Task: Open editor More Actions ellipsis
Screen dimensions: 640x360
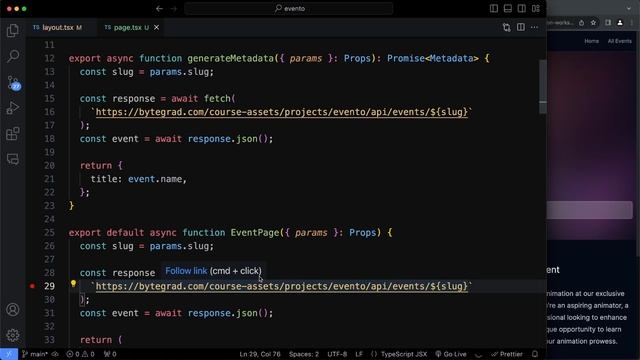Action: point(534,27)
